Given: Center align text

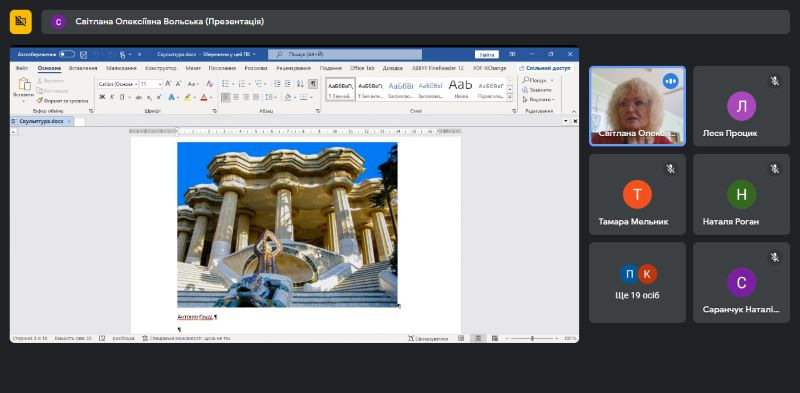Looking at the screenshot, I should tap(236, 97).
